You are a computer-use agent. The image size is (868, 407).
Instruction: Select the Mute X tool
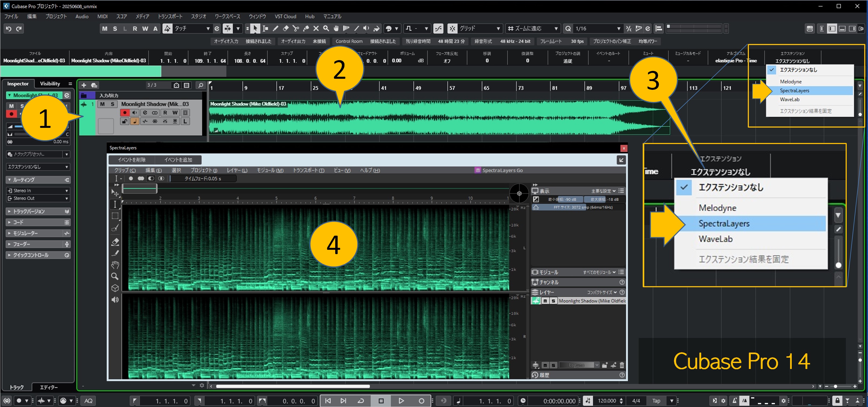316,29
